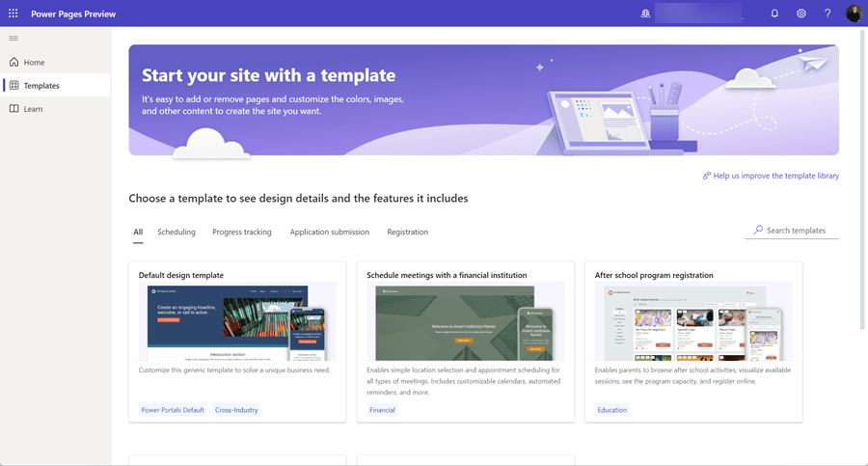Click the help question mark icon

tap(827, 14)
